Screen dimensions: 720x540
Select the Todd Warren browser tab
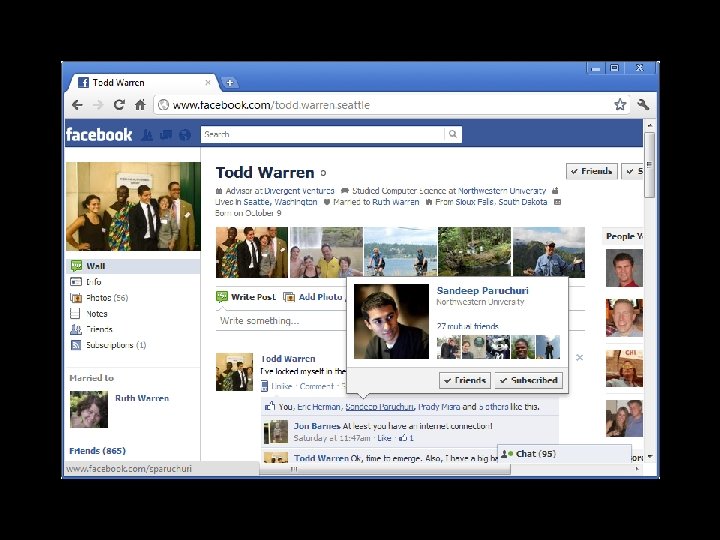[x=142, y=83]
